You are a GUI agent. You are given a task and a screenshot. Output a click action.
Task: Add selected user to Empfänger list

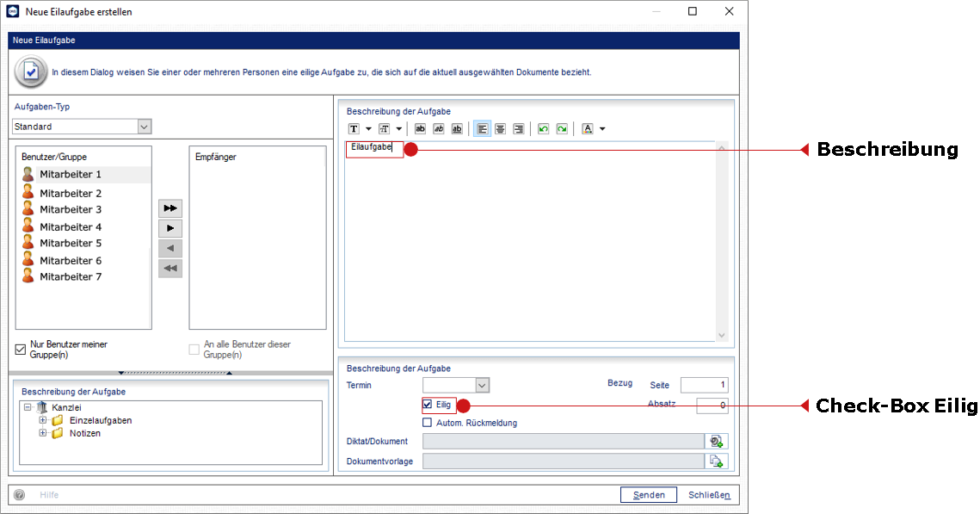coord(170,228)
